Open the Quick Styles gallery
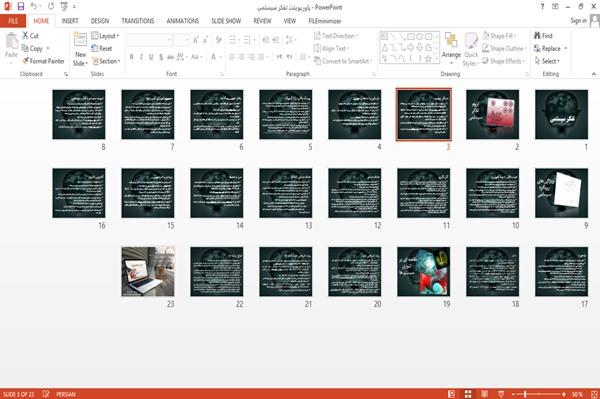The image size is (600, 399). pos(471,50)
